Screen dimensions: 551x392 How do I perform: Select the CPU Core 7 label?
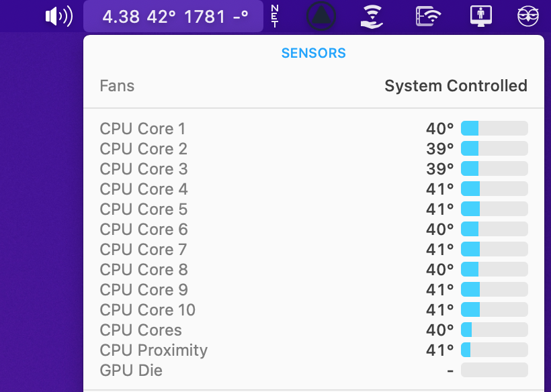tap(143, 250)
